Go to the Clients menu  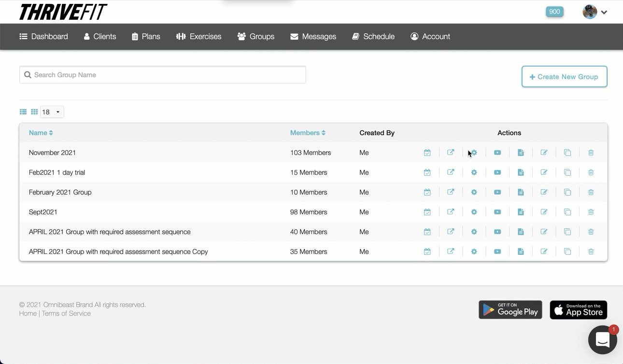pos(100,37)
